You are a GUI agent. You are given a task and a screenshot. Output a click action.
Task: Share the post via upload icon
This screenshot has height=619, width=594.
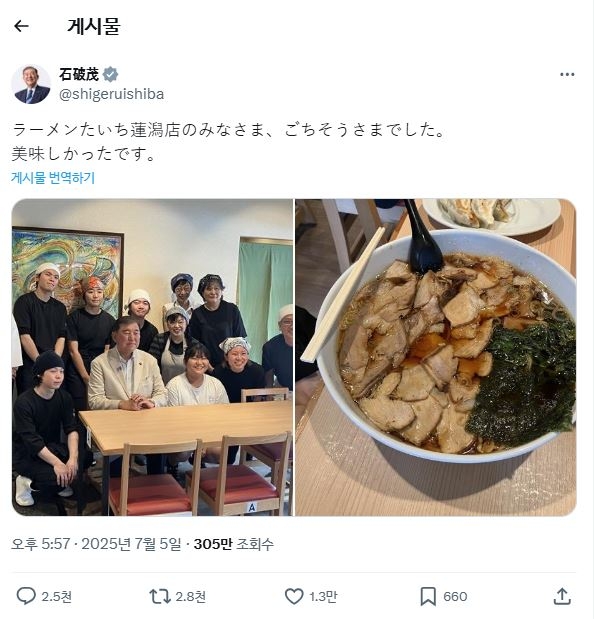pos(562,596)
